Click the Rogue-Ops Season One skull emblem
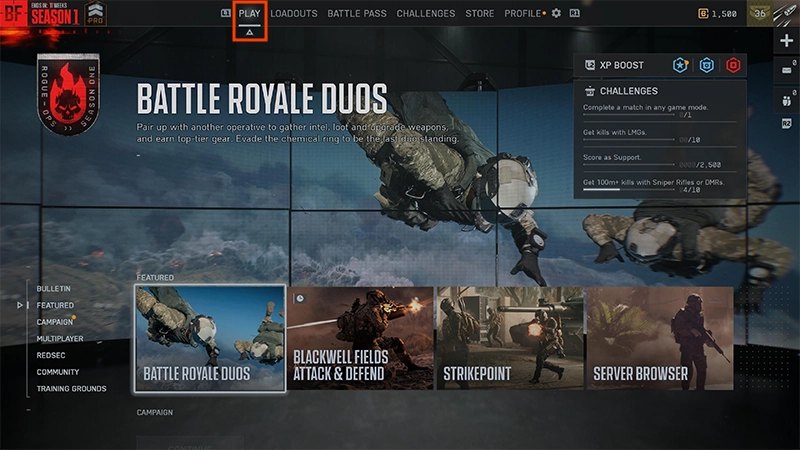This screenshot has height=450, width=800. coord(68,94)
